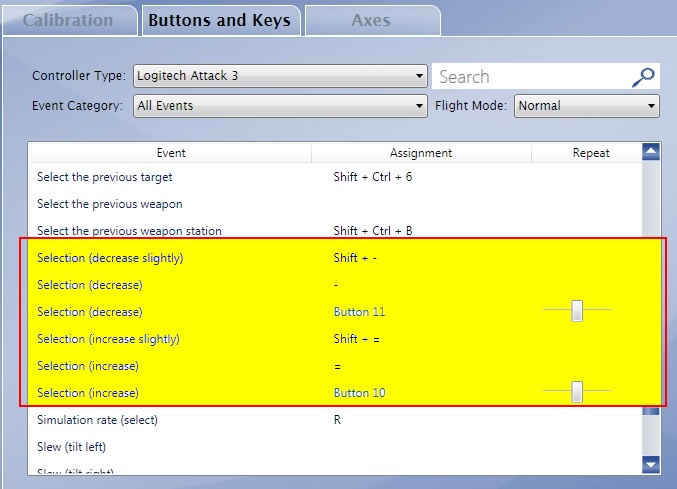Screen dimensions: 677x489
Task: Open the Event Category dropdown
Action: pyautogui.click(x=280, y=106)
